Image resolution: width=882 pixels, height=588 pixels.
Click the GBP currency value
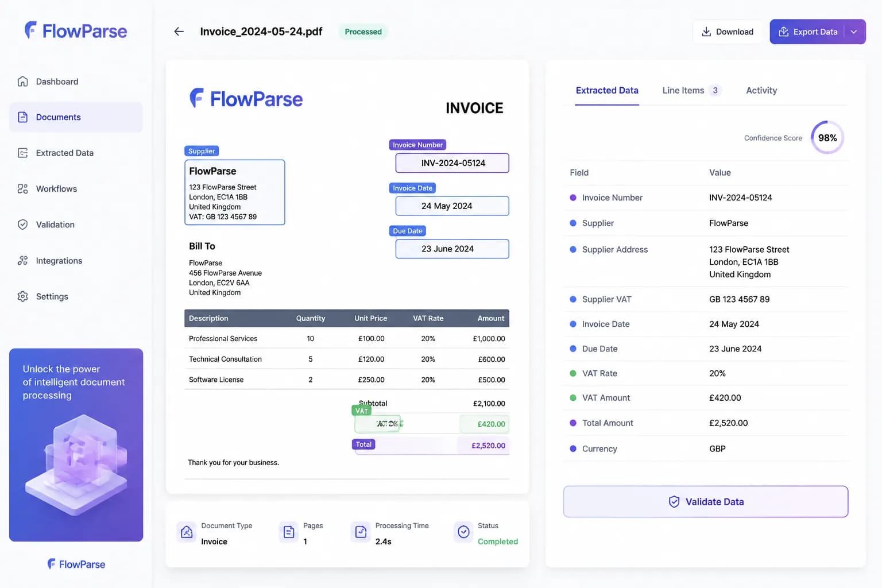click(717, 449)
